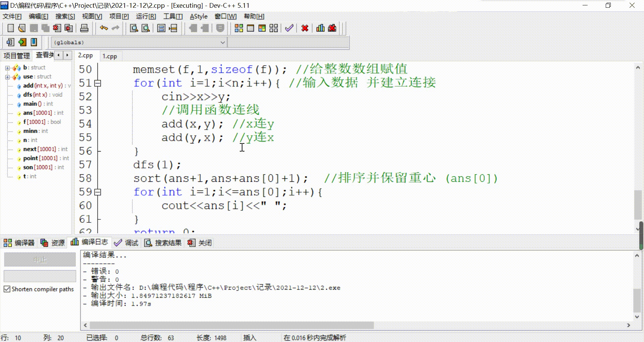644x342 pixels.
Task: Open the 编译日志 bottom tab
Action: [x=89, y=242]
